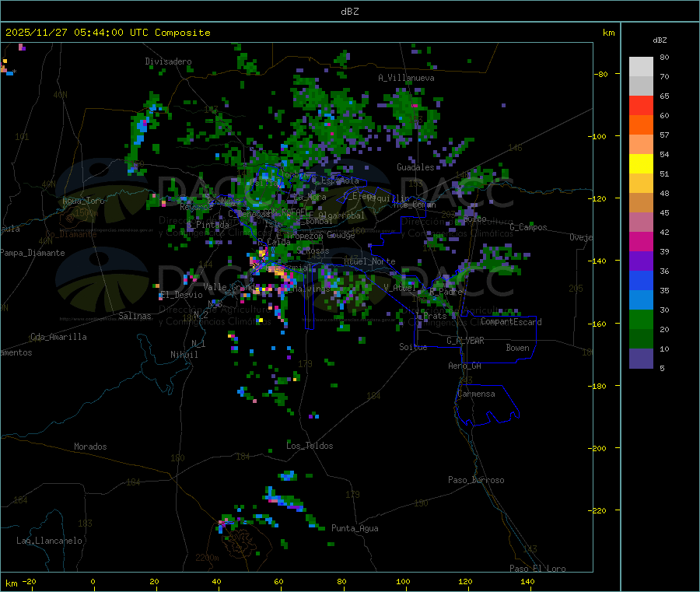The width and height of the screenshot is (700, 592).
Task: Click the Cda_Amarilla map label
Action: tap(58, 337)
